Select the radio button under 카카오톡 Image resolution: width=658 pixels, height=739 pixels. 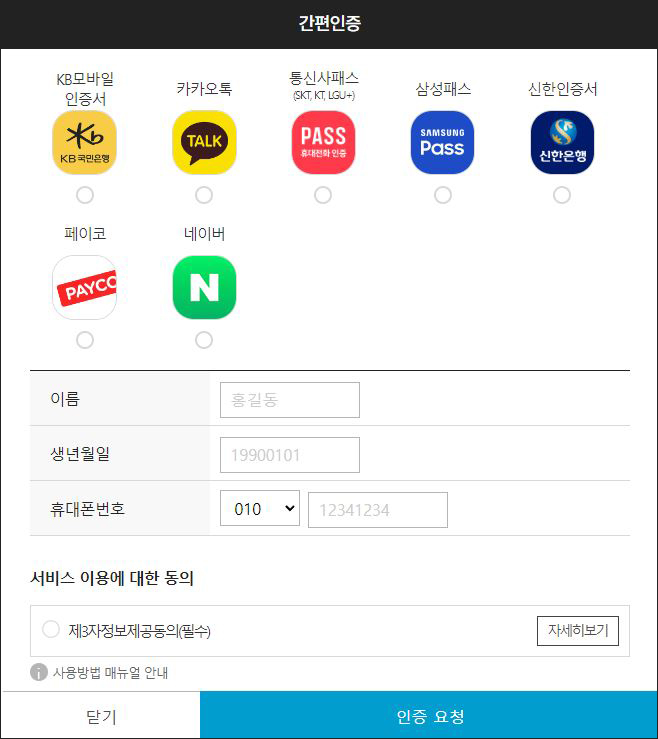(x=204, y=195)
